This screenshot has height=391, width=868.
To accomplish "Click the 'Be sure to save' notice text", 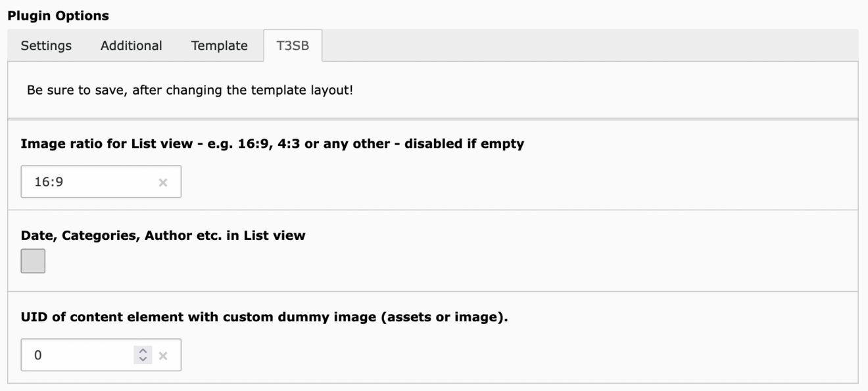I will pos(190,91).
